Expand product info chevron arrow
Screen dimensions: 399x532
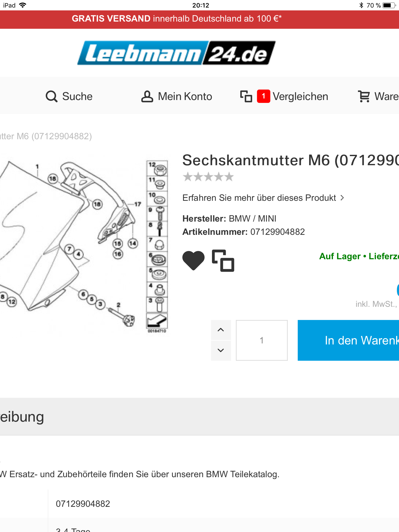click(342, 198)
